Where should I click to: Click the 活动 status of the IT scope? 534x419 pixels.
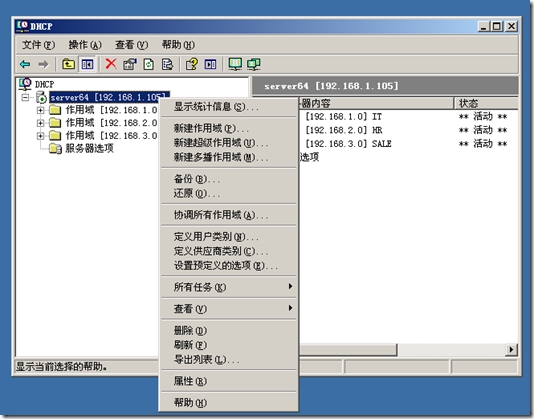click(483, 117)
